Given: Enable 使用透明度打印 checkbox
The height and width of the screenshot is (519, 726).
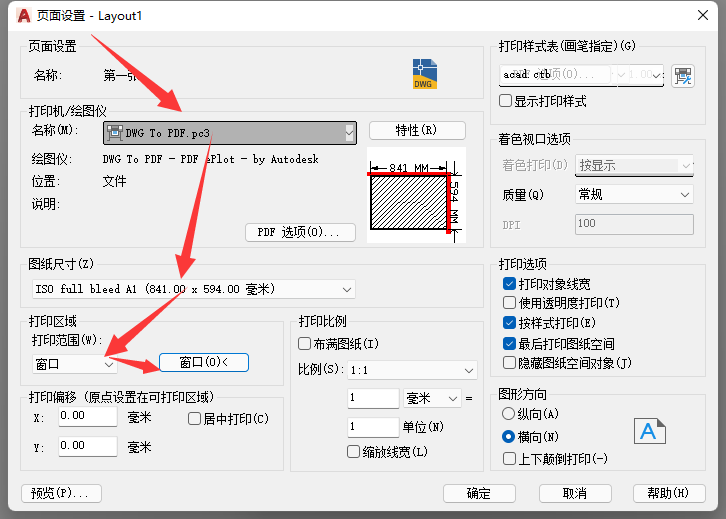Looking at the screenshot, I should tap(509, 303).
